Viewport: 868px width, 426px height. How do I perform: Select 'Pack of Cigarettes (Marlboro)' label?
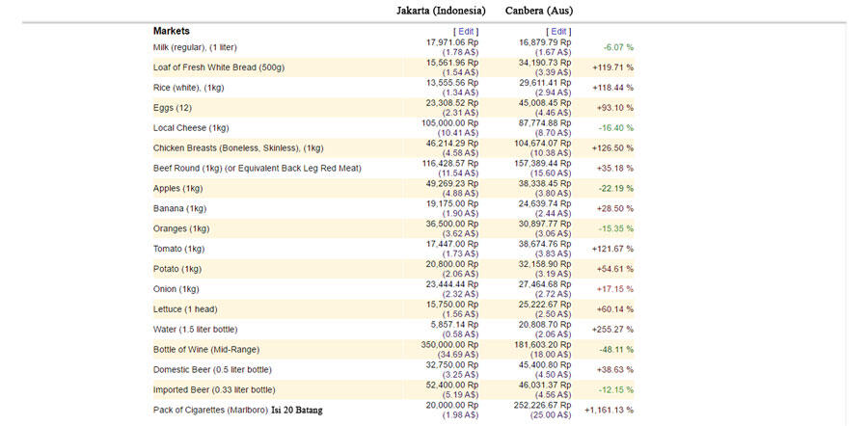click(210, 411)
